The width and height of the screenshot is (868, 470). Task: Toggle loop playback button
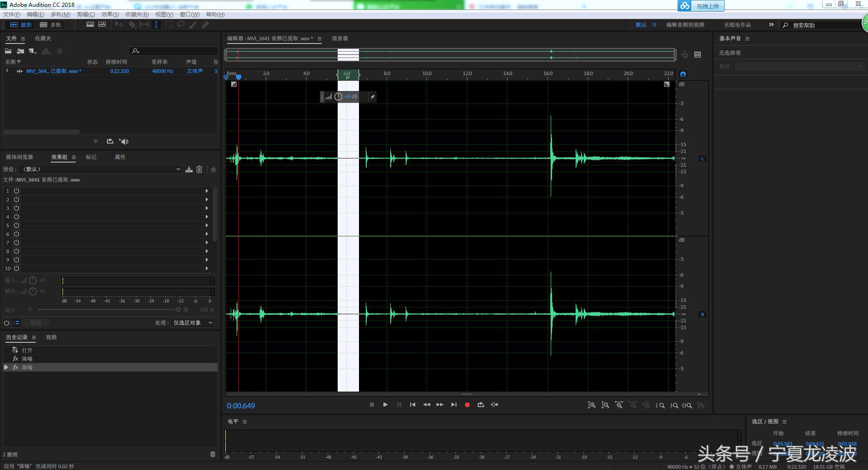[x=480, y=405]
